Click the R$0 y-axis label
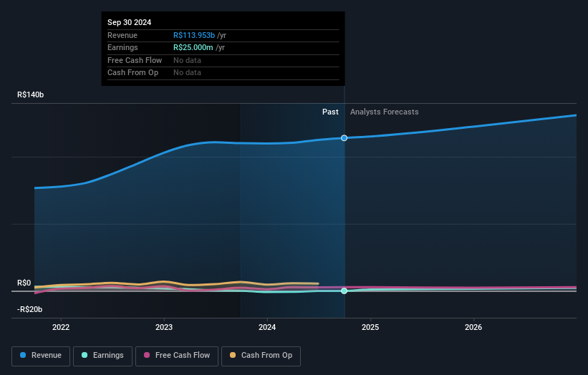This screenshot has width=588, height=375. pyautogui.click(x=24, y=283)
